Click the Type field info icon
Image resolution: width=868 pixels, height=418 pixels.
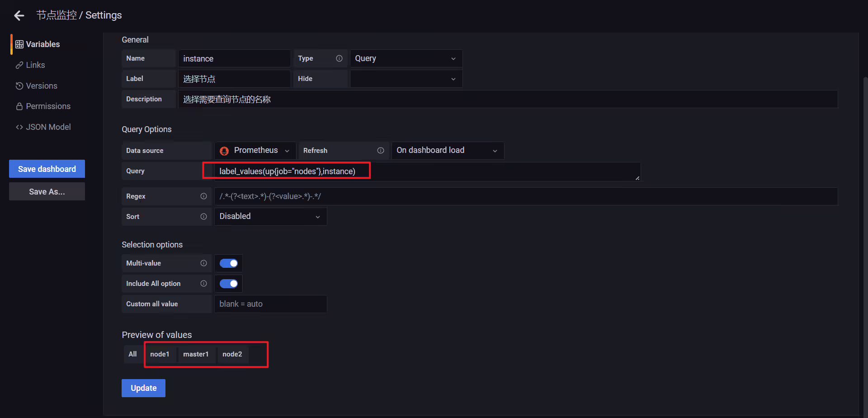(339, 58)
